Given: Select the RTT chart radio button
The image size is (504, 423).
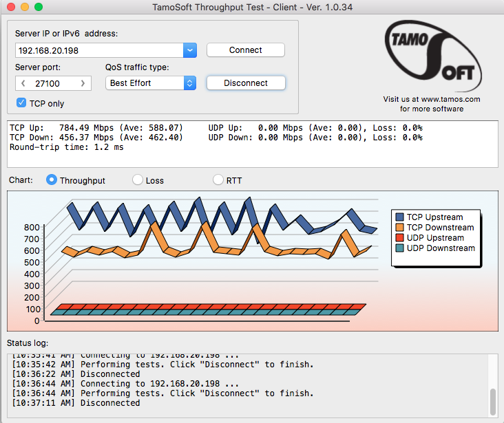Looking at the screenshot, I should pyautogui.click(x=218, y=180).
